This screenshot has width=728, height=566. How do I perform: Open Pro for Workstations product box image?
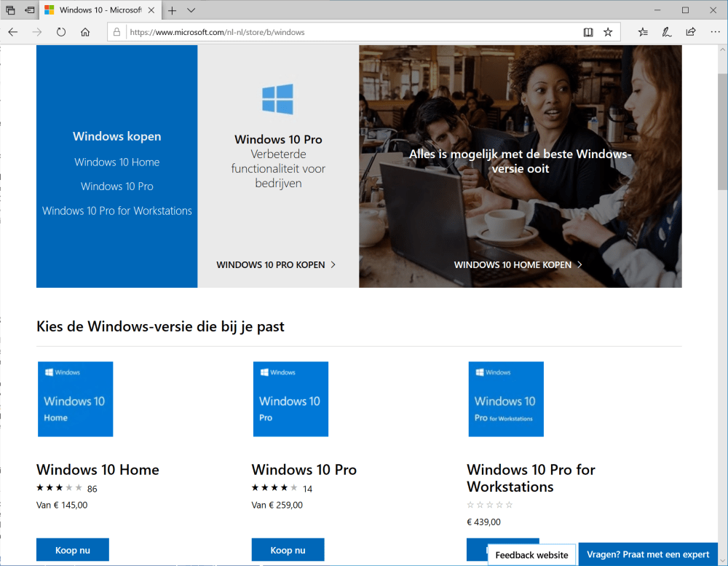point(506,399)
